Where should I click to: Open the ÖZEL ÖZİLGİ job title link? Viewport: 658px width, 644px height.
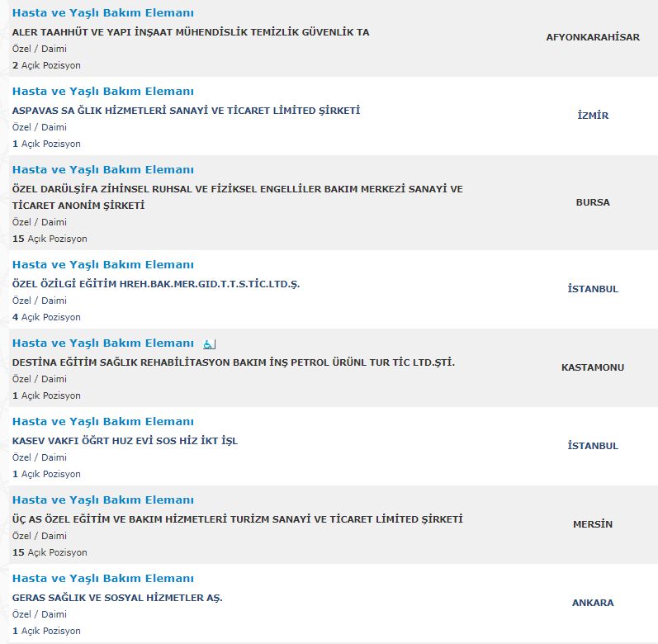coord(103,265)
